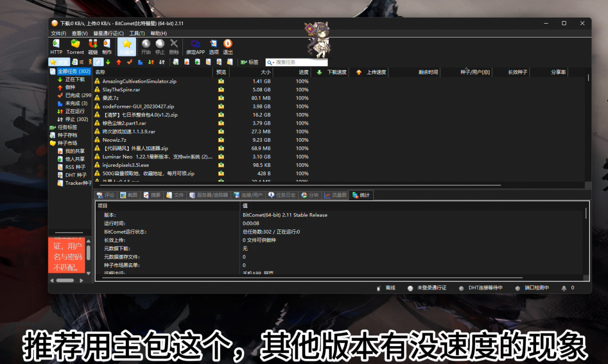Click the 绑定APP toolbar icon

195,47
